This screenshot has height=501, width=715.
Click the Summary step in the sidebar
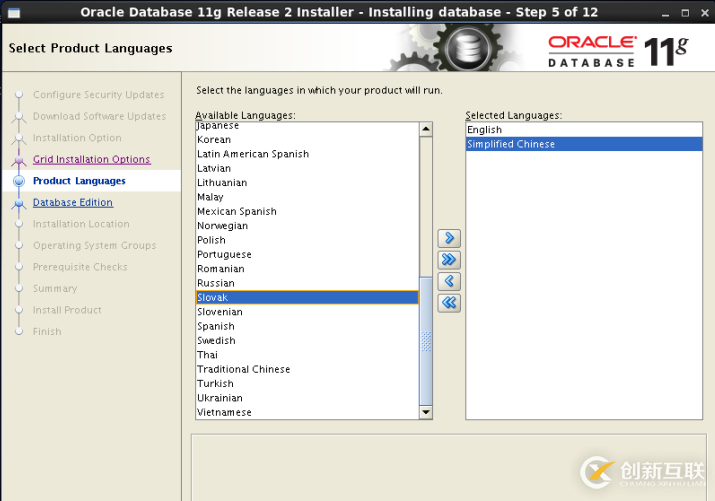pos(55,289)
